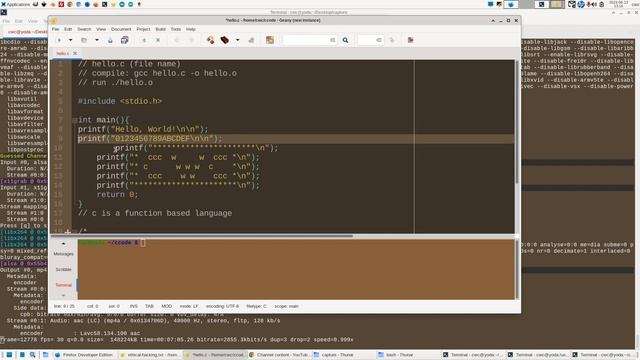Clear the toolbar search field
Screen dimensions: 640x360
coord(333,40)
